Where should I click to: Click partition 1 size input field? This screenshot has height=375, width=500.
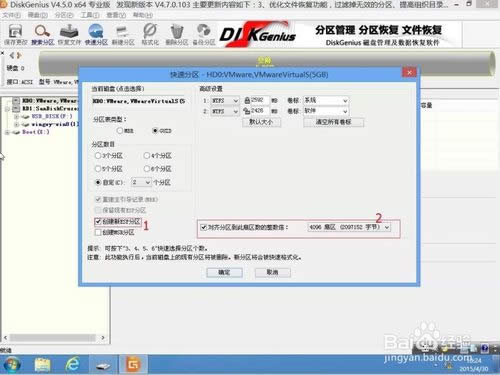tap(260, 100)
